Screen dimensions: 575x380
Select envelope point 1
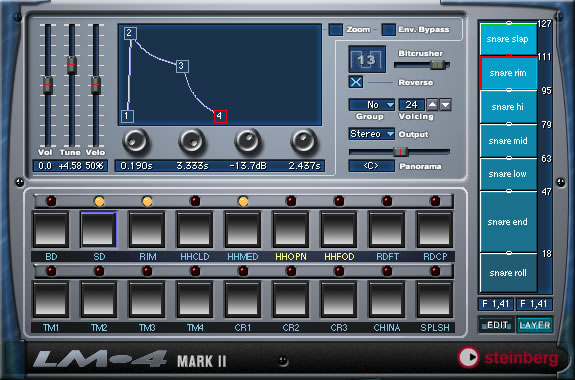[127, 116]
